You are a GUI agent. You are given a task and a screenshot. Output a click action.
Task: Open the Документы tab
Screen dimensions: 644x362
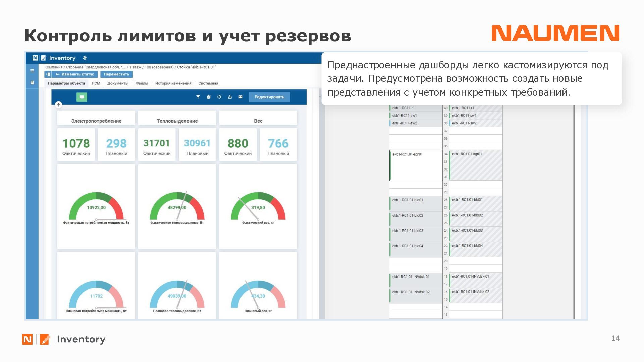(x=118, y=83)
